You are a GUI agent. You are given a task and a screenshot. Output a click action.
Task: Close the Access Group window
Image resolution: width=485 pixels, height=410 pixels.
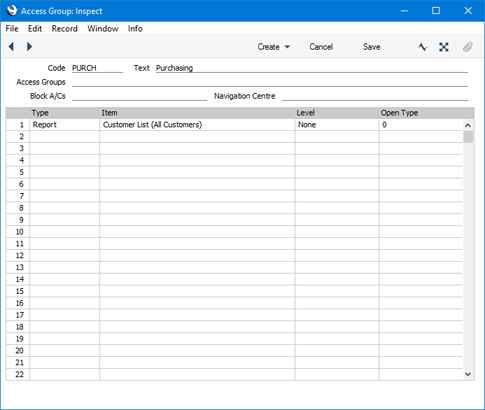coord(468,11)
